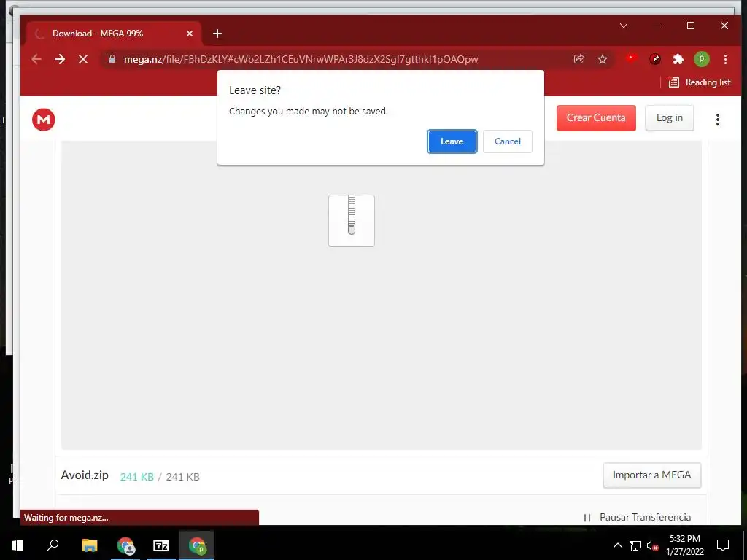
Task: Go forward with the browser forward arrow
Action: tap(60, 59)
